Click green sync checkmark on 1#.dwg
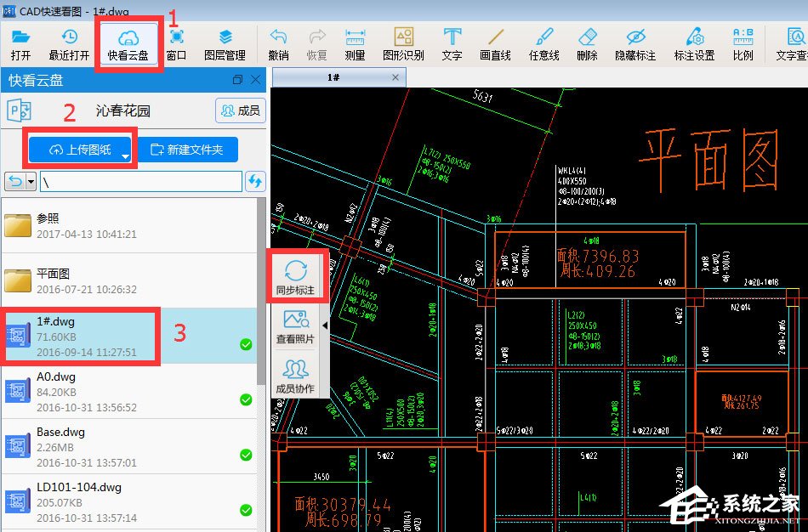Screen dimensions: 808x532 tap(246, 344)
